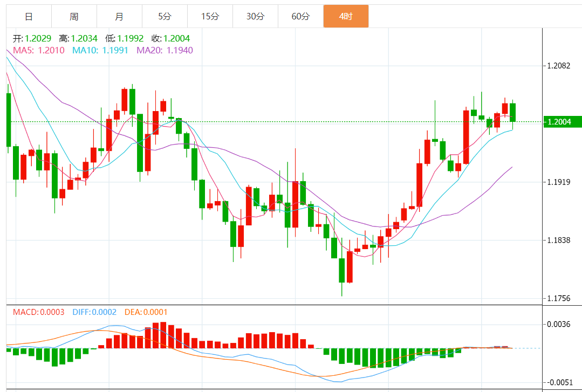
Task: Click the opening price 开:1.2029
Action: (x=32, y=38)
